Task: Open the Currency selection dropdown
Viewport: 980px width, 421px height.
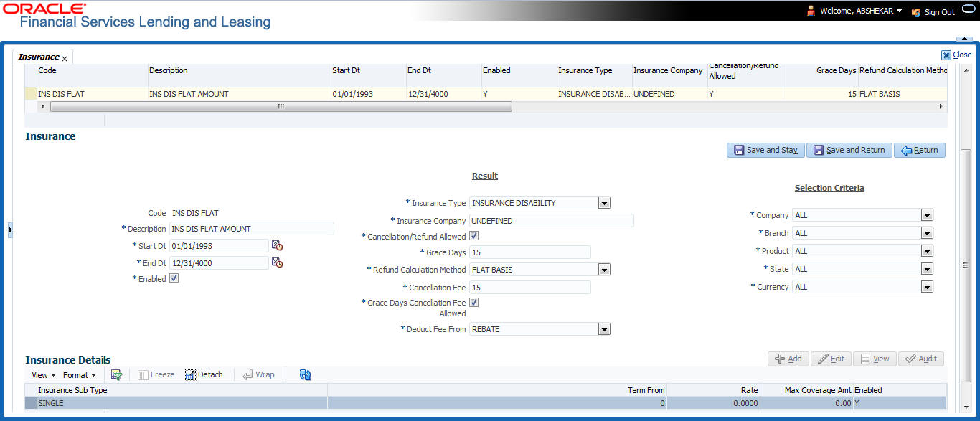Action: pos(927,287)
